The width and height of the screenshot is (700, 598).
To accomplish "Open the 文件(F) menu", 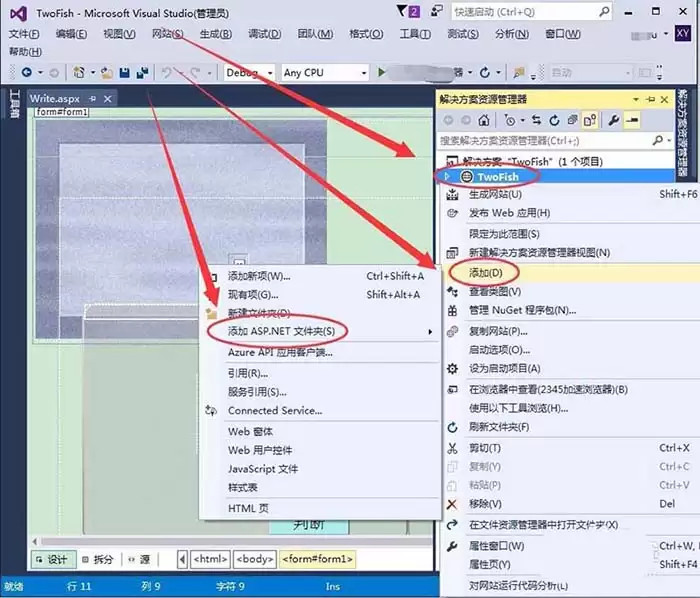I will pyautogui.click(x=24, y=33).
